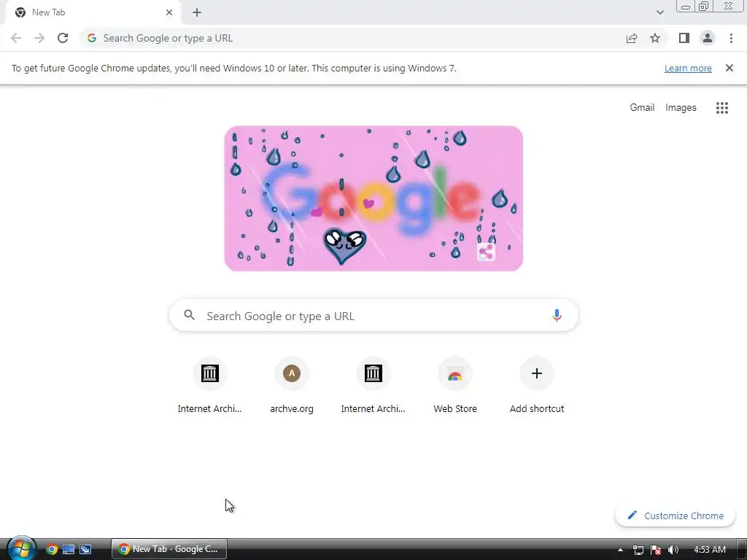Go back using the back arrow
Viewport: 747px width, 560px height.
(x=16, y=38)
